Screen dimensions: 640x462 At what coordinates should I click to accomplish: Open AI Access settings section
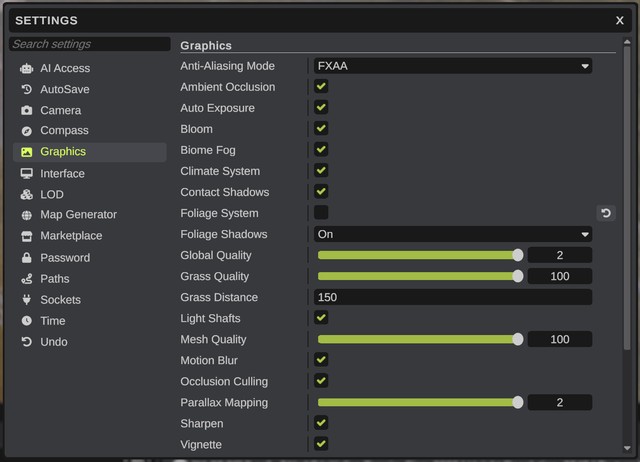pyautogui.click(x=89, y=69)
